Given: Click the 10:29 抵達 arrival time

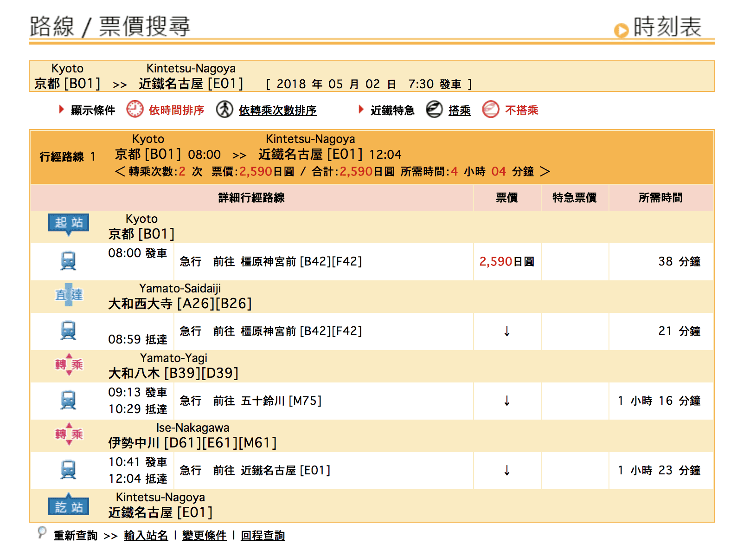Looking at the screenshot, I should (138, 409).
